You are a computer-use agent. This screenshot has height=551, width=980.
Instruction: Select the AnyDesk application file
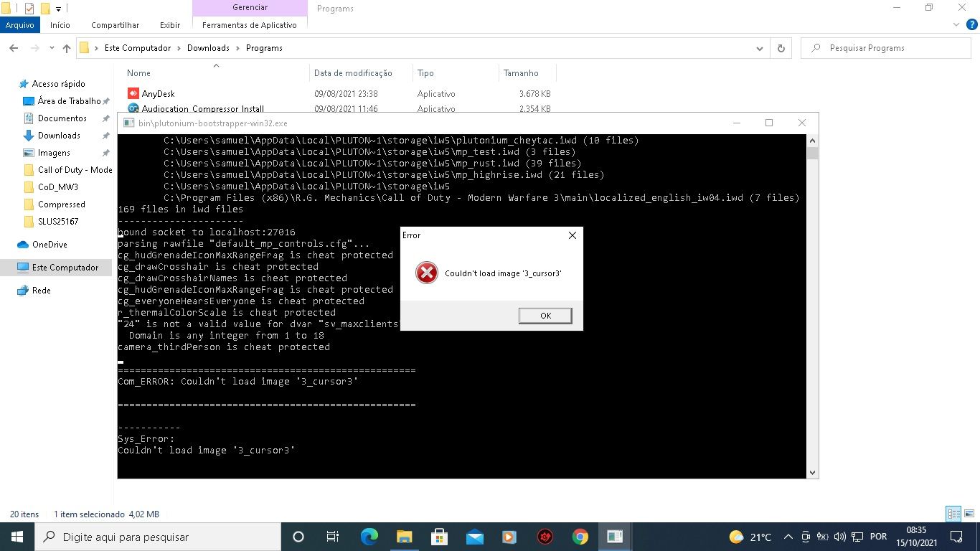pyautogui.click(x=158, y=94)
